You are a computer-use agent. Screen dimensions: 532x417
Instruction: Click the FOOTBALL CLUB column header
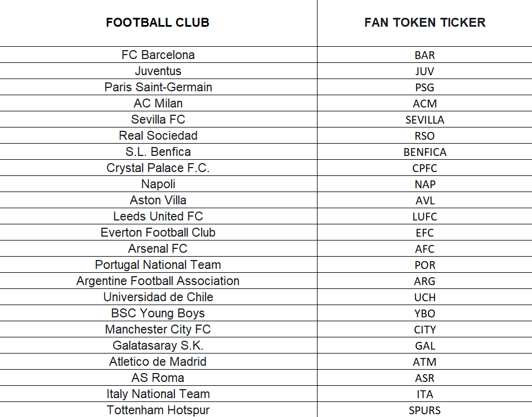point(158,23)
